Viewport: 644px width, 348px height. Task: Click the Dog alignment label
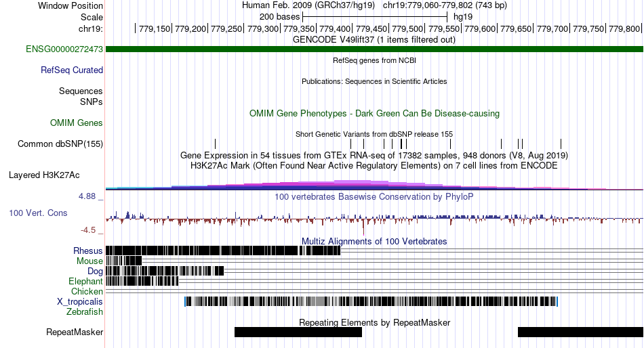pos(95,271)
